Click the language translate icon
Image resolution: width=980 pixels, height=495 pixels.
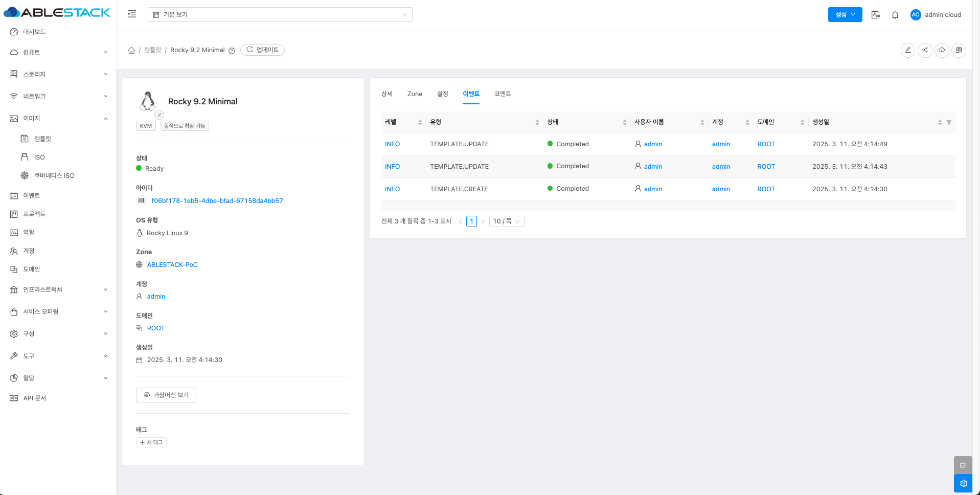point(875,15)
